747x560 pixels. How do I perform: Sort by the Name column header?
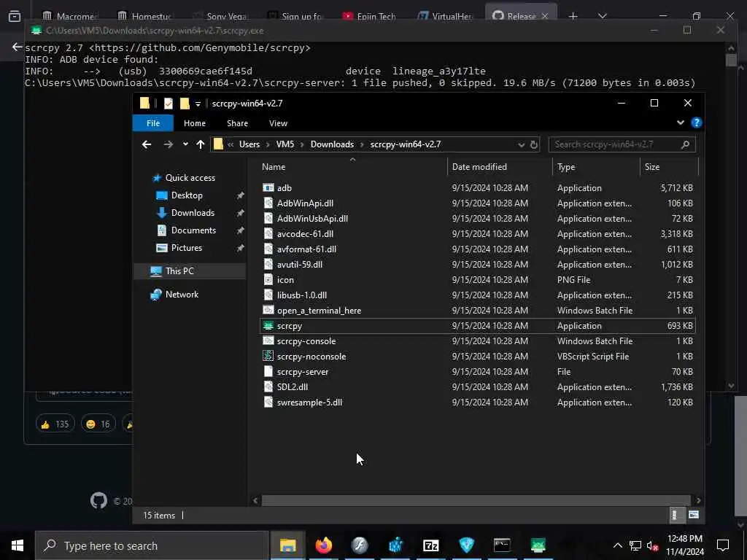pyautogui.click(x=274, y=167)
